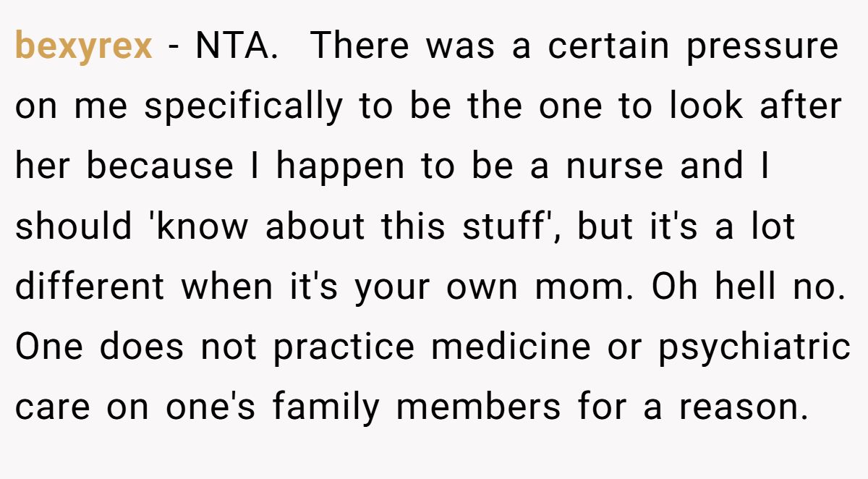Click the NTA verdict text
The image size is (868, 479).
(x=237, y=46)
